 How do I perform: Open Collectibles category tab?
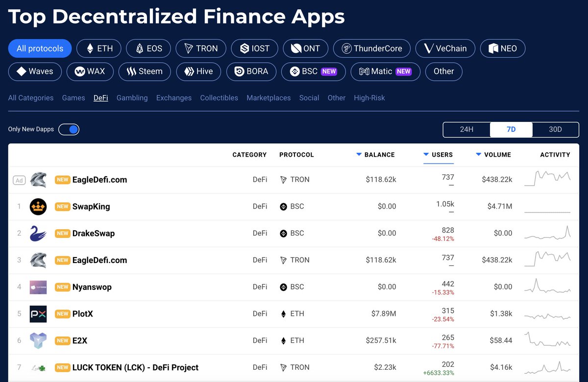(219, 98)
